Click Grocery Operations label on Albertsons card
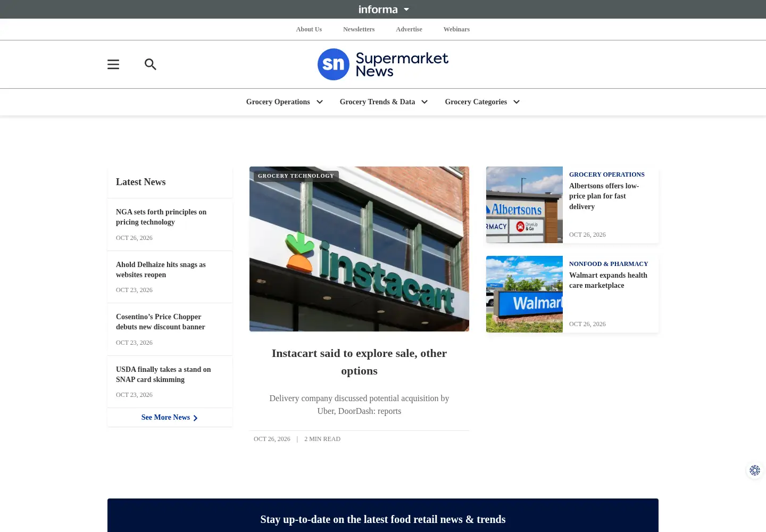 click(x=607, y=174)
